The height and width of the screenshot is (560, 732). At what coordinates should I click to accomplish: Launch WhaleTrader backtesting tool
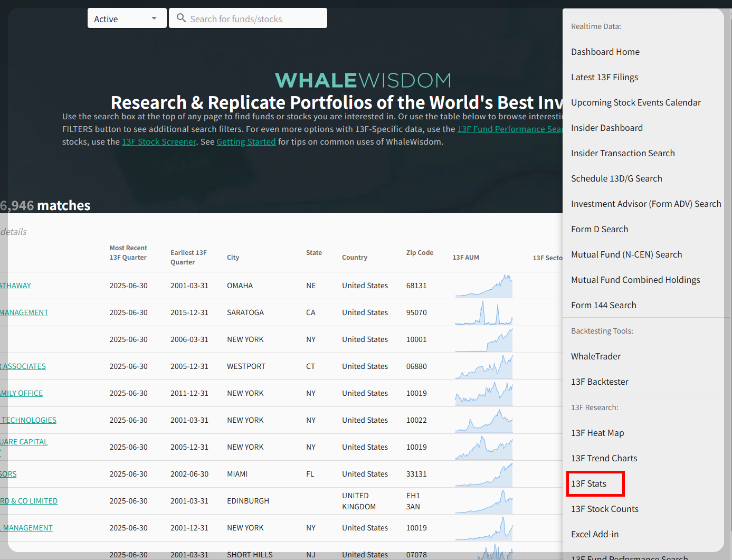596,356
